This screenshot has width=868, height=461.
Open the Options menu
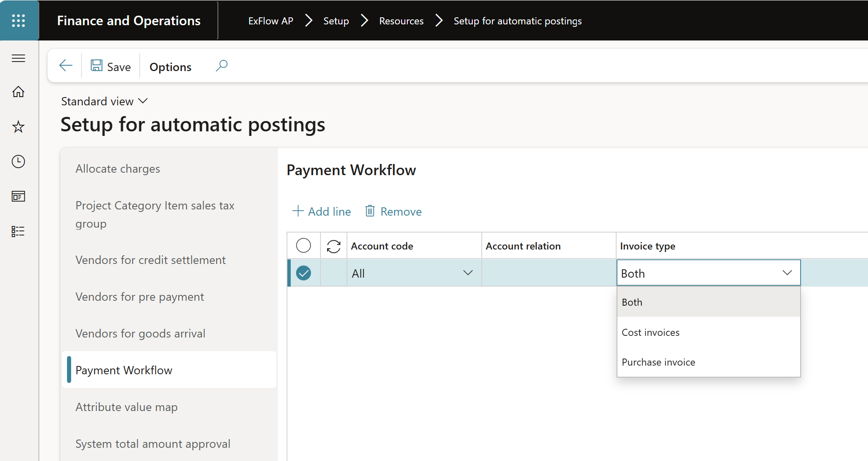(x=170, y=67)
